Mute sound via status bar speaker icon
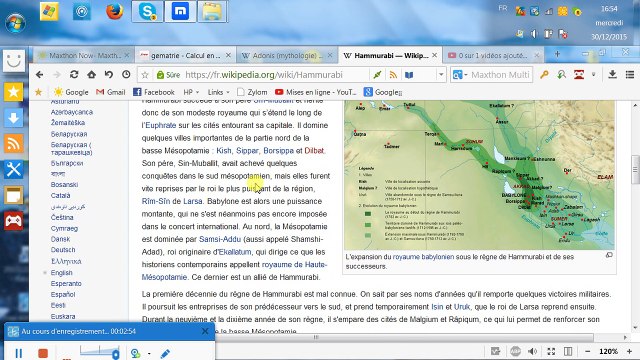Viewport: 640px width, 360px height. pyautogui.click(x=532, y=351)
